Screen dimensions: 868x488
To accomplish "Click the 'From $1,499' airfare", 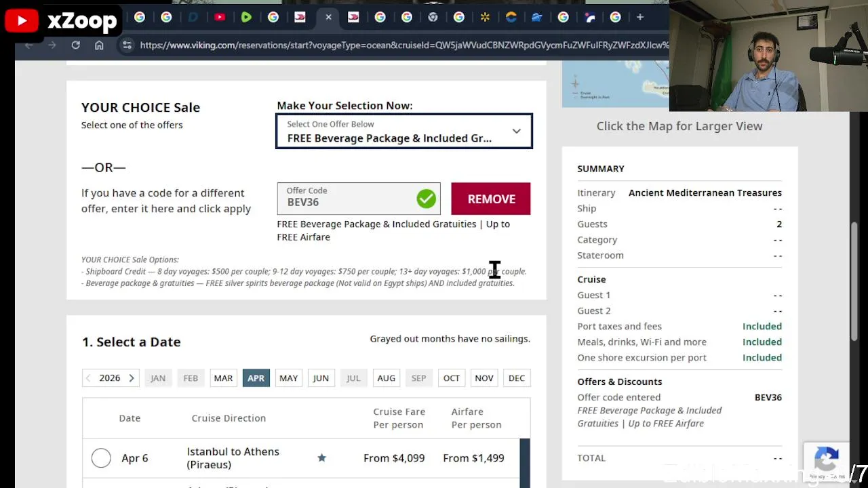I will tap(473, 458).
